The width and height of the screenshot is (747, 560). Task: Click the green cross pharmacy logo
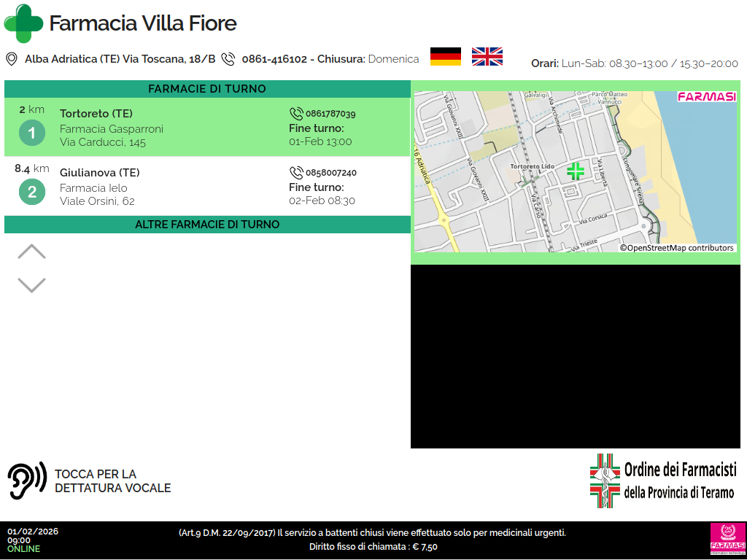pyautogui.click(x=23, y=23)
